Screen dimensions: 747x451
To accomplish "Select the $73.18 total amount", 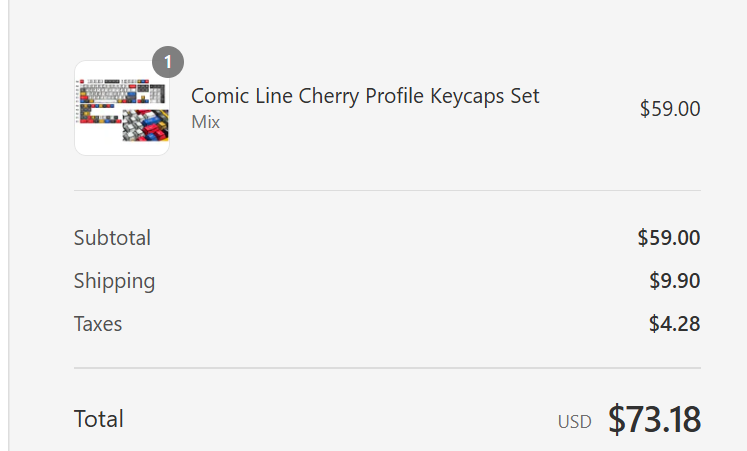I will click(654, 419).
